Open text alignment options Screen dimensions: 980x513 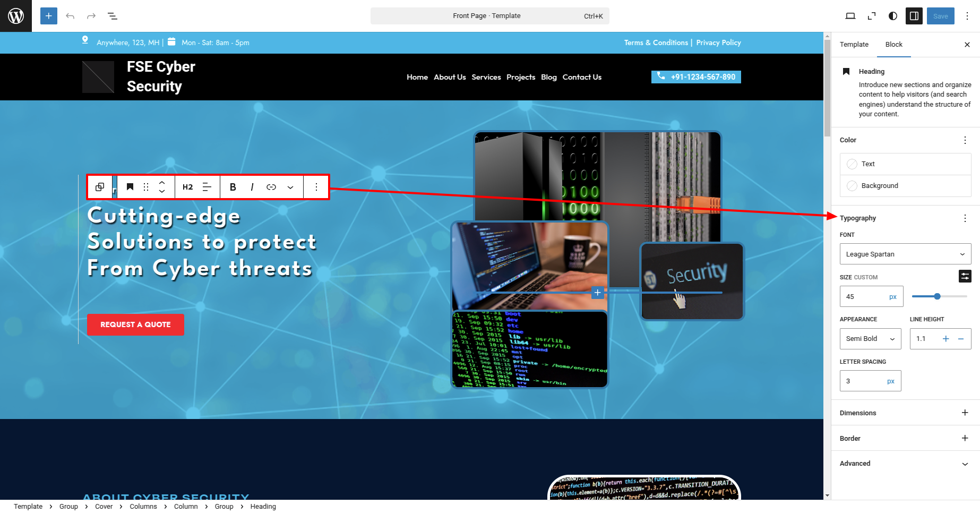click(207, 187)
